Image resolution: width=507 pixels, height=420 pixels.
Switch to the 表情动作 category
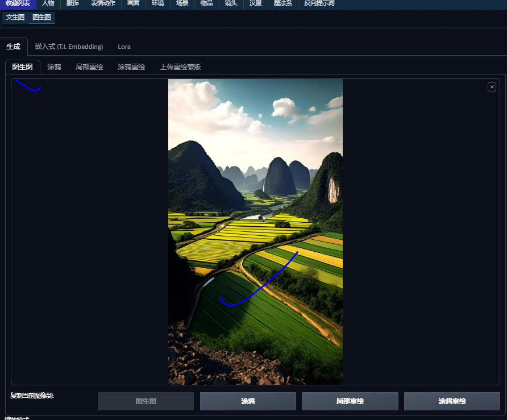103,3
